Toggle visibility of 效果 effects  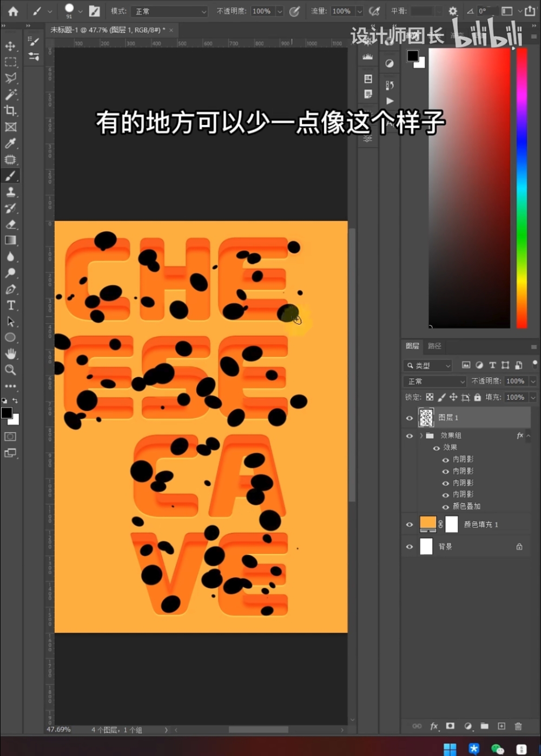436,448
